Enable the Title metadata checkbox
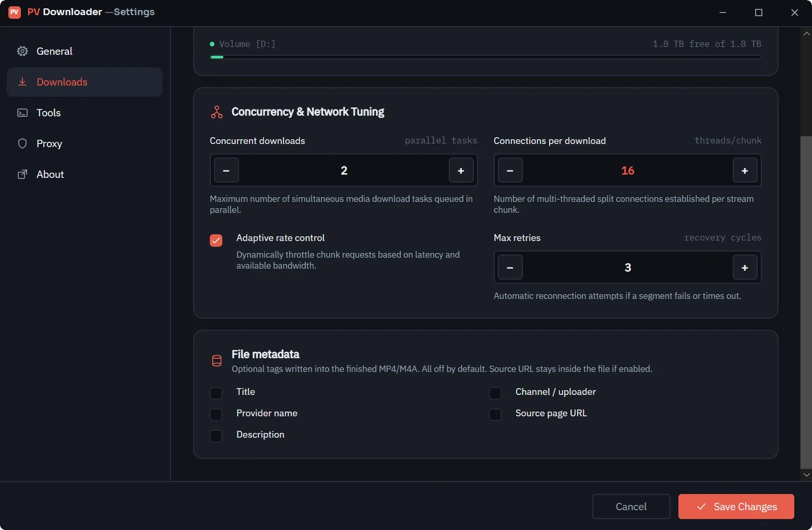This screenshot has height=530, width=812. click(x=216, y=392)
